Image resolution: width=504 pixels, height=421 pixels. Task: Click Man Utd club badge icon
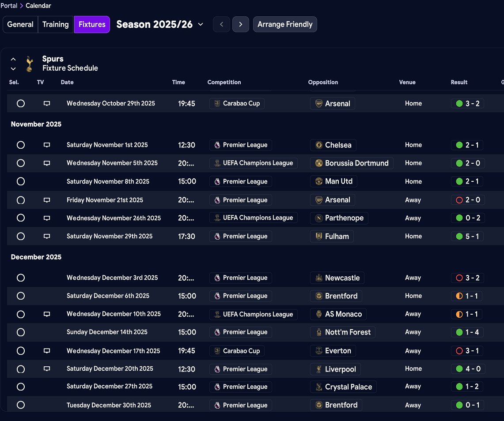(x=318, y=181)
